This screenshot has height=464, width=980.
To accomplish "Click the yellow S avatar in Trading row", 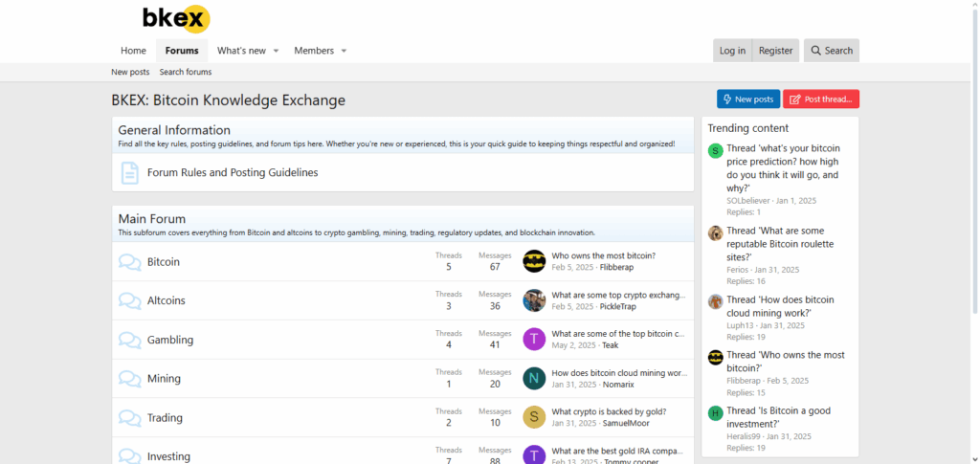I will point(534,417).
